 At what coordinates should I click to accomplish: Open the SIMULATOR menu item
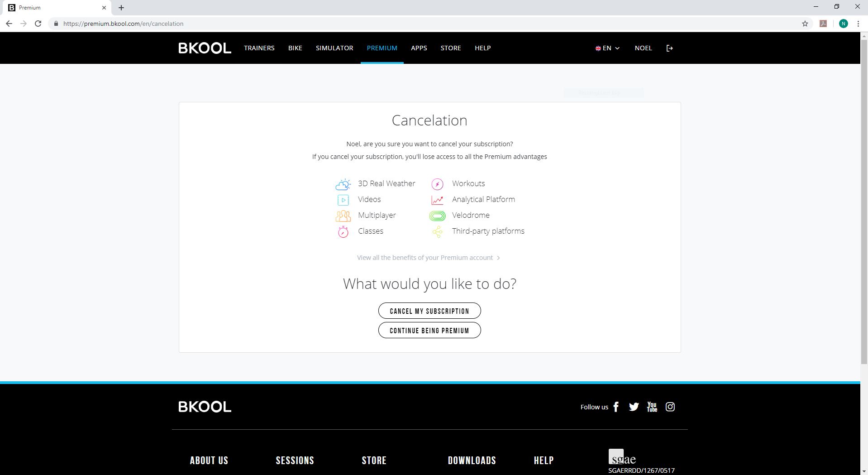(x=334, y=48)
